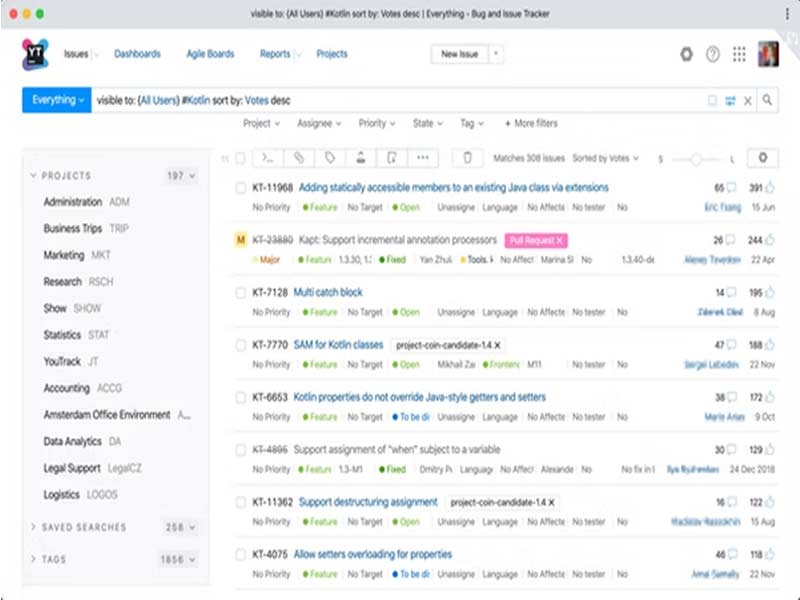Click the Help question mark icon

pyautogui.click(x=713, y=55)
